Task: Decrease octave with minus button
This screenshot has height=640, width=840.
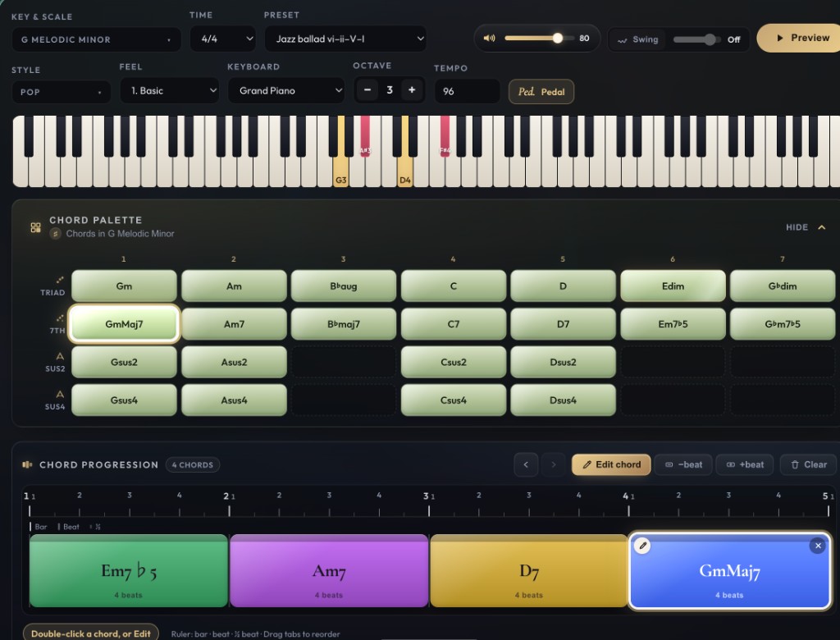Action: [x=367, y=89]
